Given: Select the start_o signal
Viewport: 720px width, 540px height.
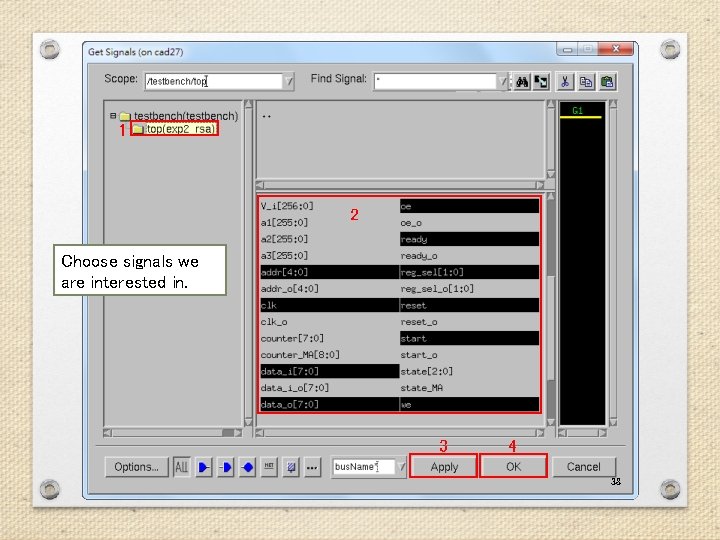Looking at the screenshot, I should pyautogui.click(x=469, y=355).
